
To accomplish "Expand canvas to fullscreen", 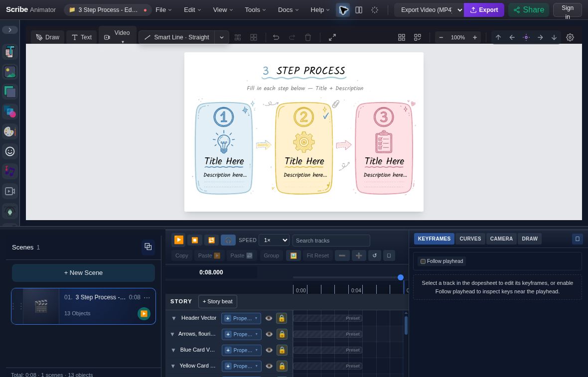I will pyautogui.click(x=332, y=37).
